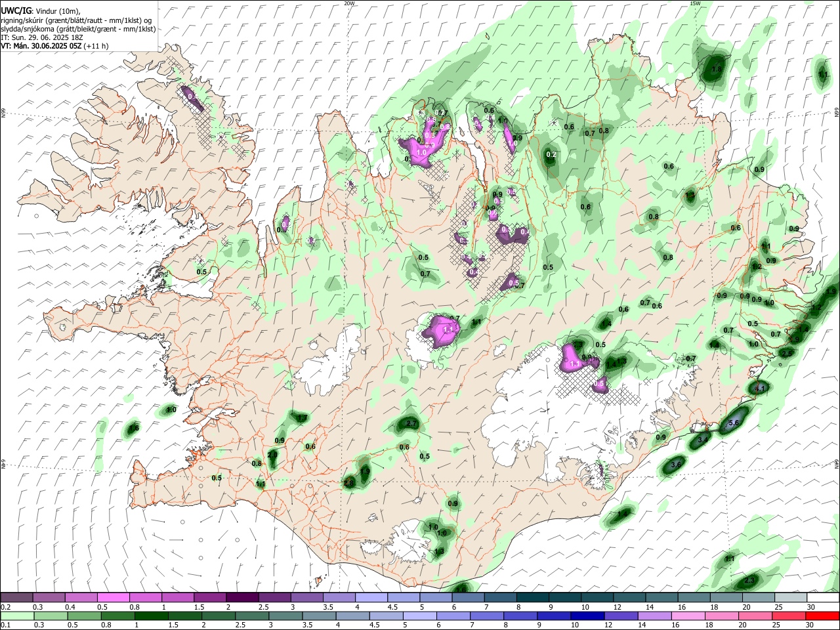
Task: Click the UWC/IG title in the header
Action: [x=16, y=10]
